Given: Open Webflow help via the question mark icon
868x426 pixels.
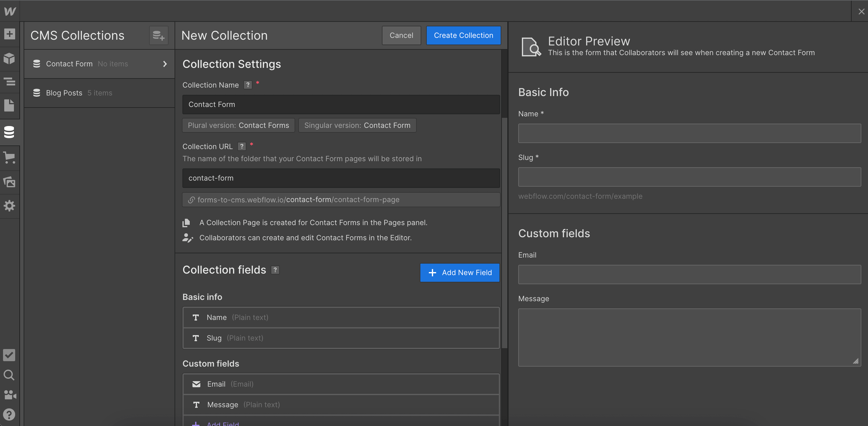Looking at the screenshot, I should coord(9,414).
